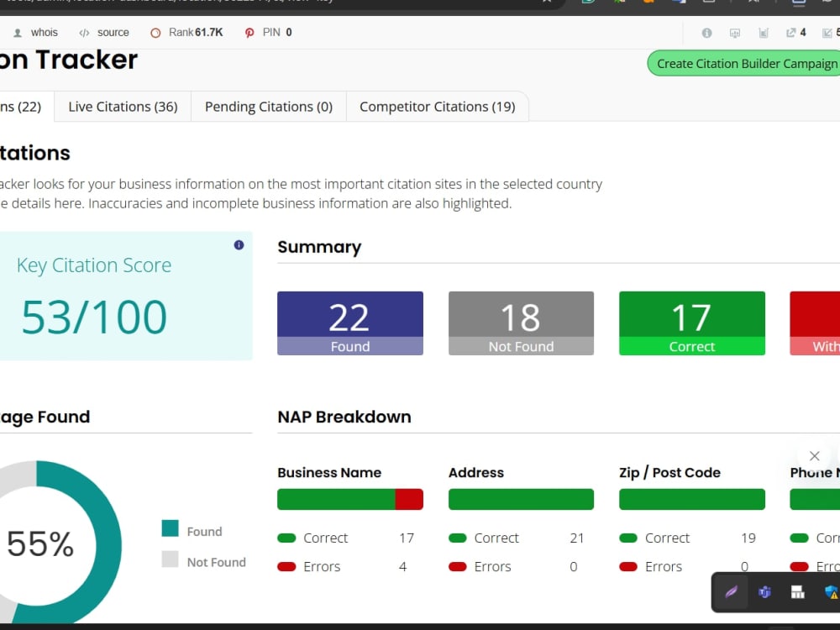The height and width of the screenshot is (630, 840).
Task: Click Zip / Post Code Correct count 19
Action: 748,538
